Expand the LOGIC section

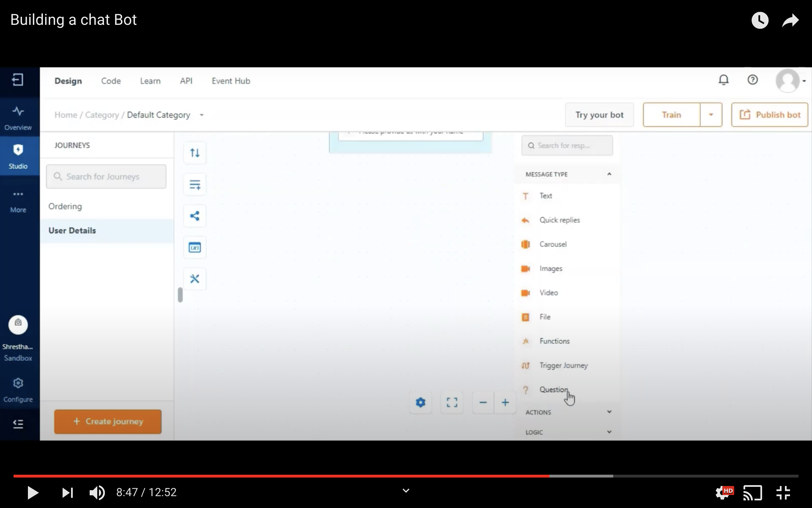pyautogui.click(x=609, y=432)
